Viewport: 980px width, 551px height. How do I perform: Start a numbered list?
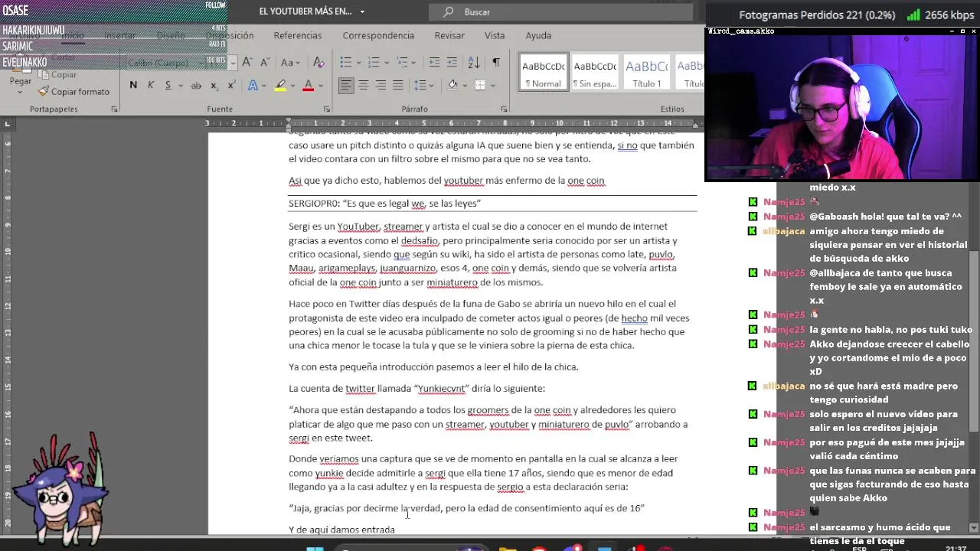(373, 62)
